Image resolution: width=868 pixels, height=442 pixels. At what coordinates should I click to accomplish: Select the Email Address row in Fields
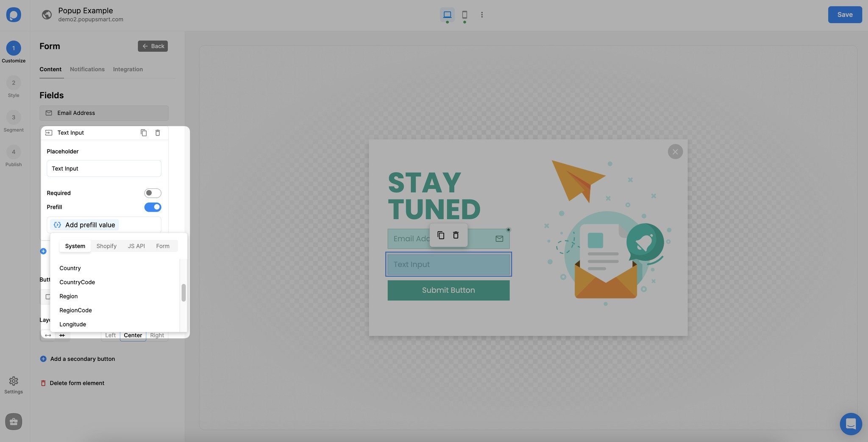104,113
